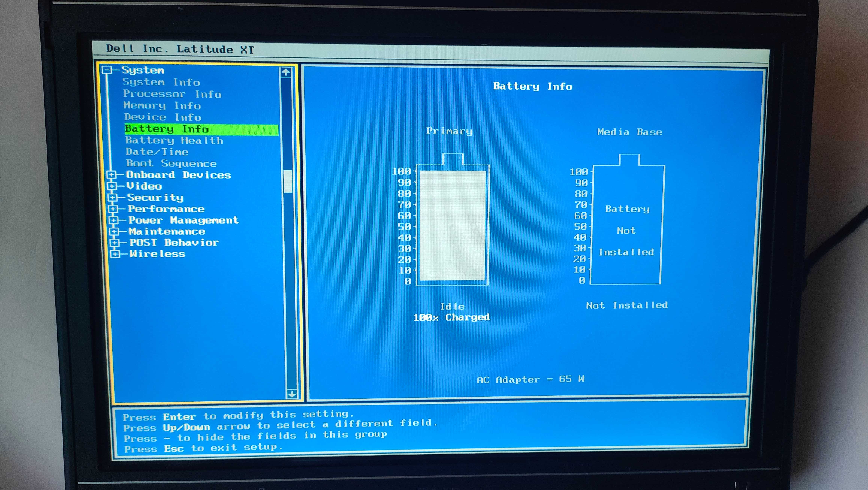
Task: Expand the Video group
Action: (x=112, y=186)
